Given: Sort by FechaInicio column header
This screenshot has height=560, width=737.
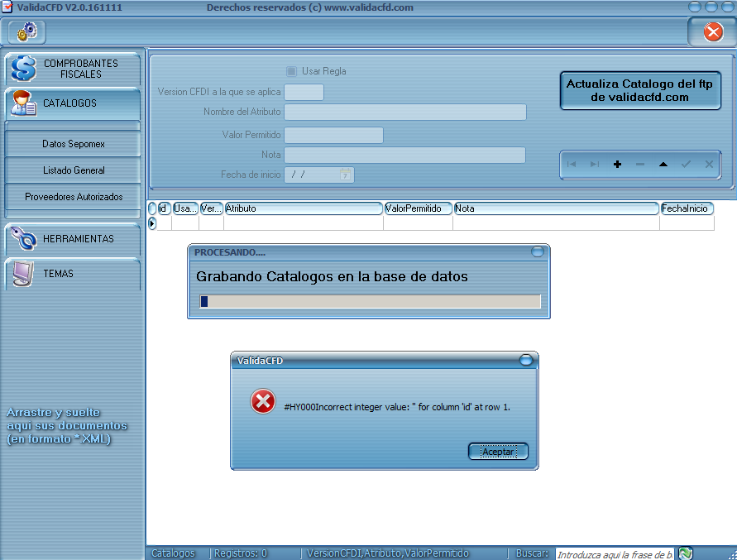Looking at the screenshot, I should [687, 208].
